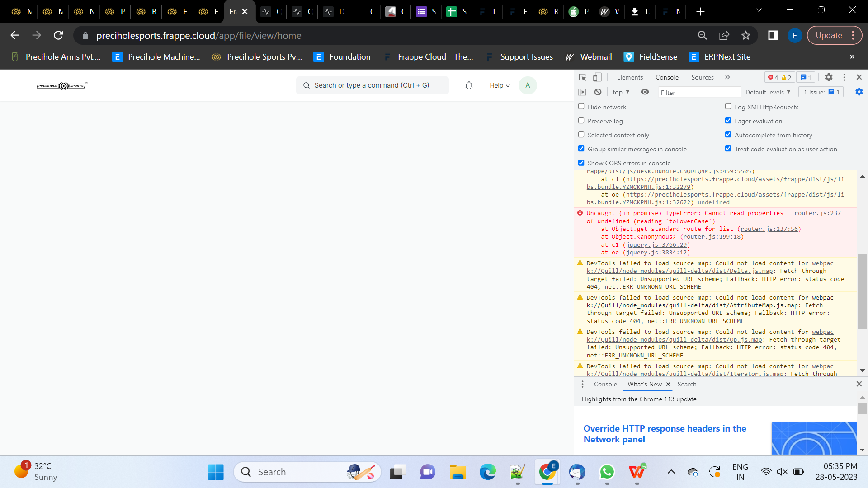868x488 pixels.
Task: Open the router.js:237 link
Action: point(818,213)
